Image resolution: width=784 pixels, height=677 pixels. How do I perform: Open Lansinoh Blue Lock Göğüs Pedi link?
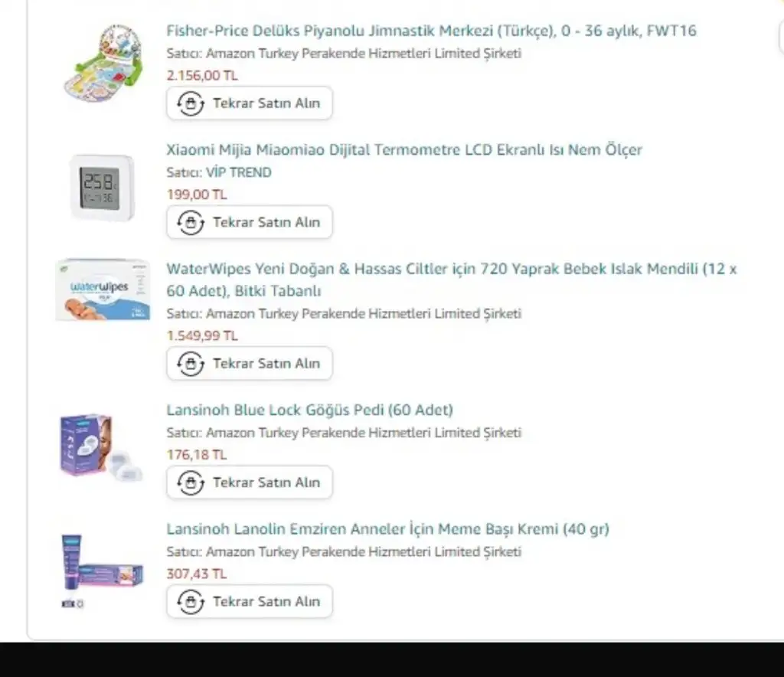(x=309, y=410)
